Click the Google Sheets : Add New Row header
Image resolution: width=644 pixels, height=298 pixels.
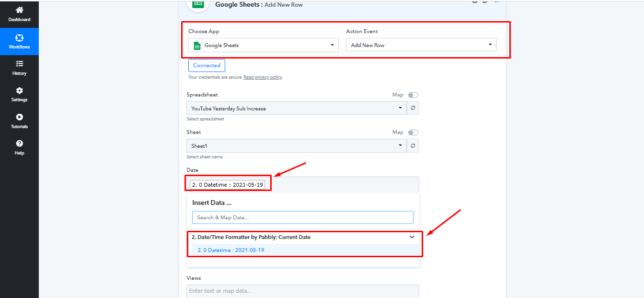point(259,5)
